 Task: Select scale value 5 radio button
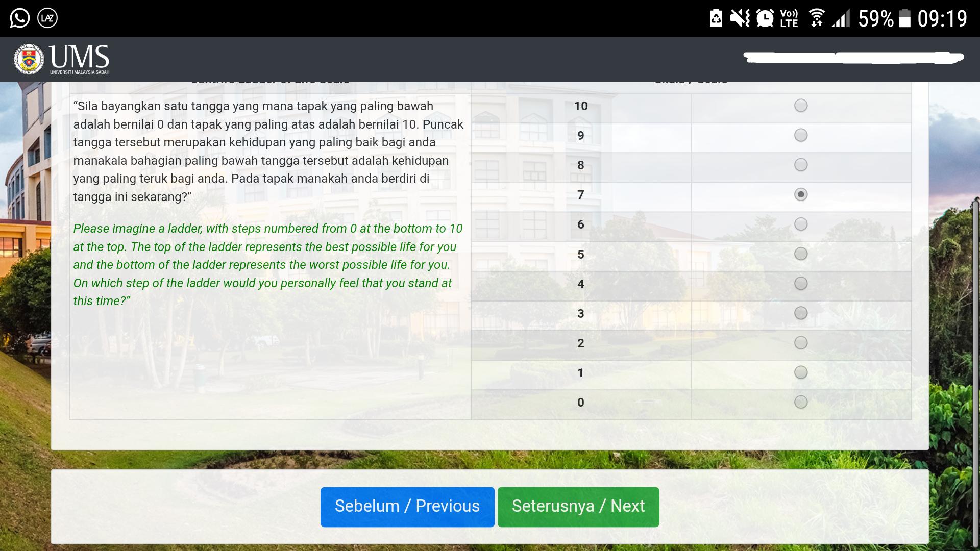801,254
